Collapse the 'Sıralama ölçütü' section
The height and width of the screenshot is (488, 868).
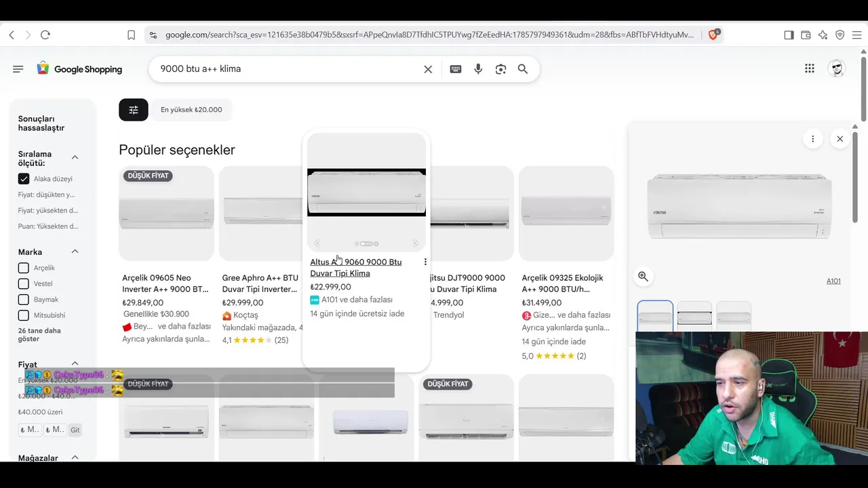75,157
